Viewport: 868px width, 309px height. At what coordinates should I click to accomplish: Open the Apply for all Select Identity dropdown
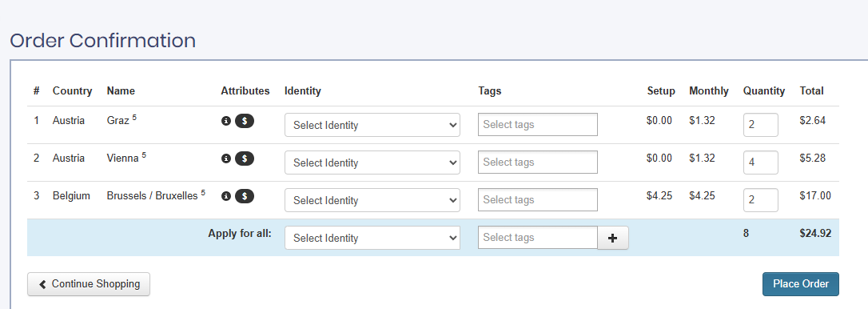372,238
